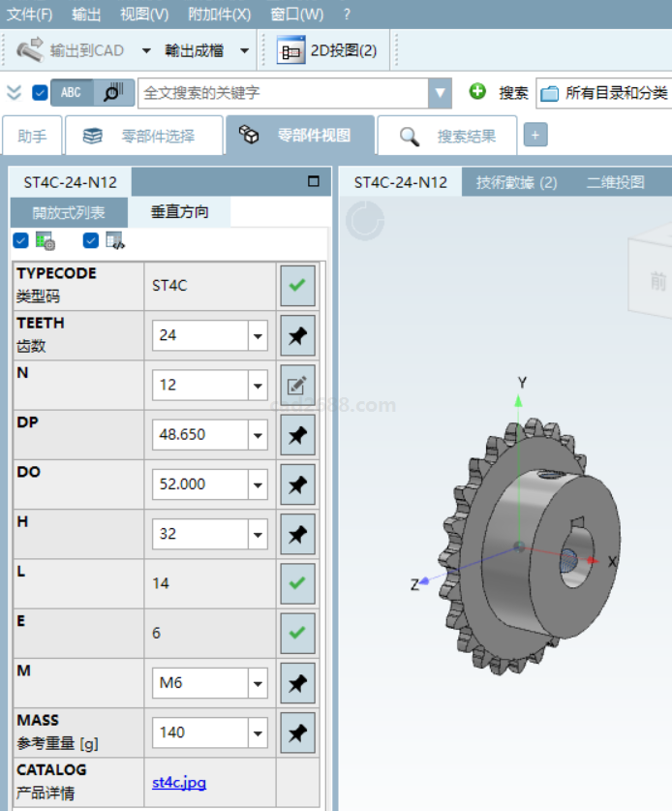Click the pin icon in MASS row
The height and width of the screenshot is (811, 672).
(x=297, y=733)
